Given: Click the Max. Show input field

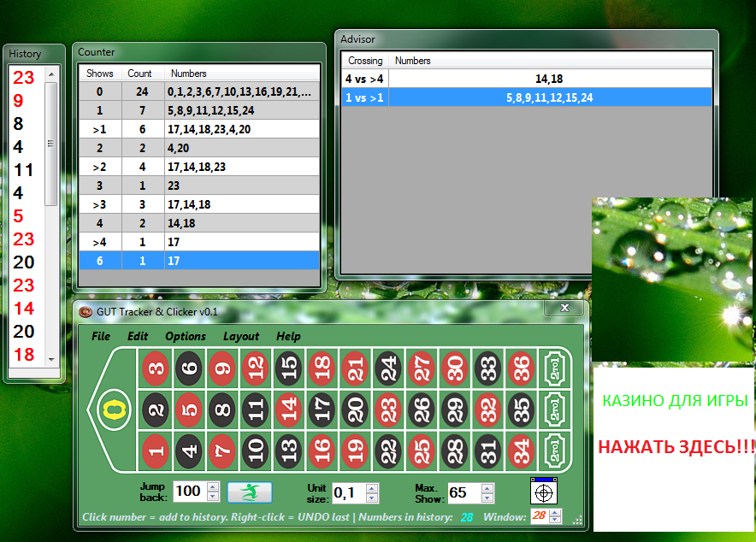Looking at the screenshot, I should tap(464, 493).
